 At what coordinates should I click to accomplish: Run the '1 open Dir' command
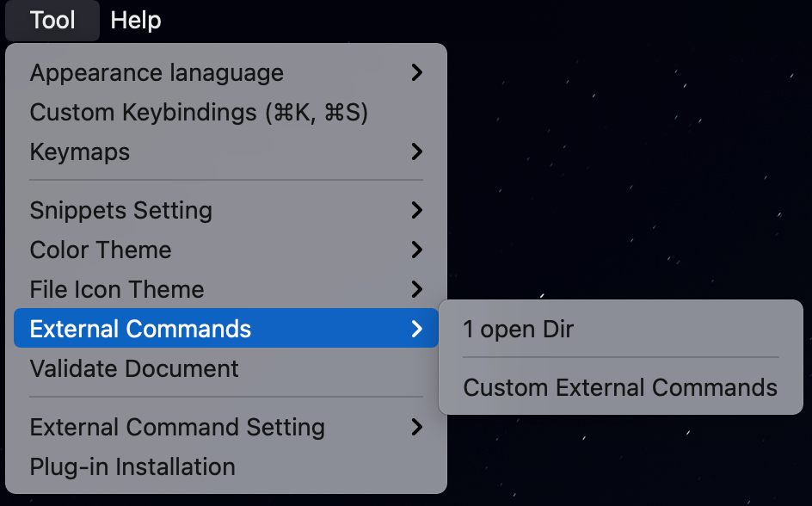coord(518,329)
